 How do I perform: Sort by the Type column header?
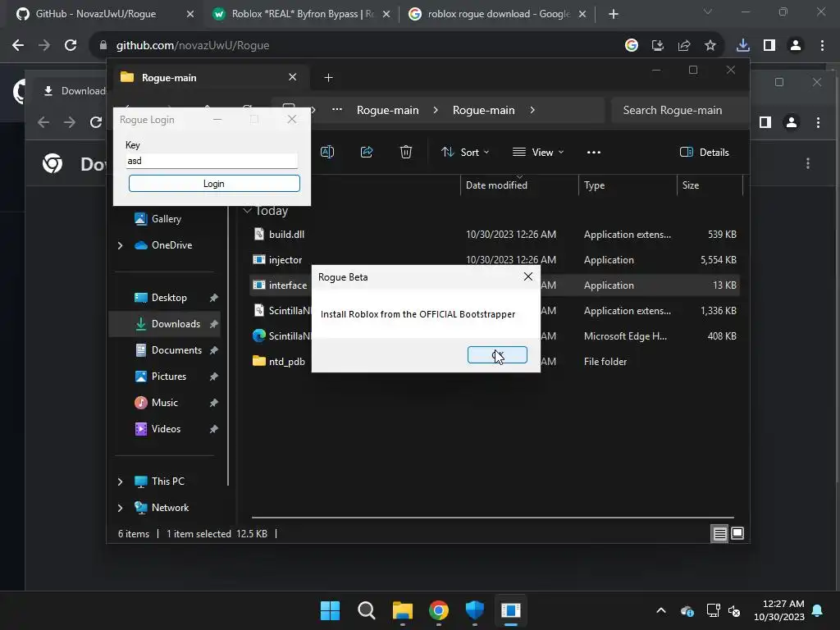tap(595, 185)
